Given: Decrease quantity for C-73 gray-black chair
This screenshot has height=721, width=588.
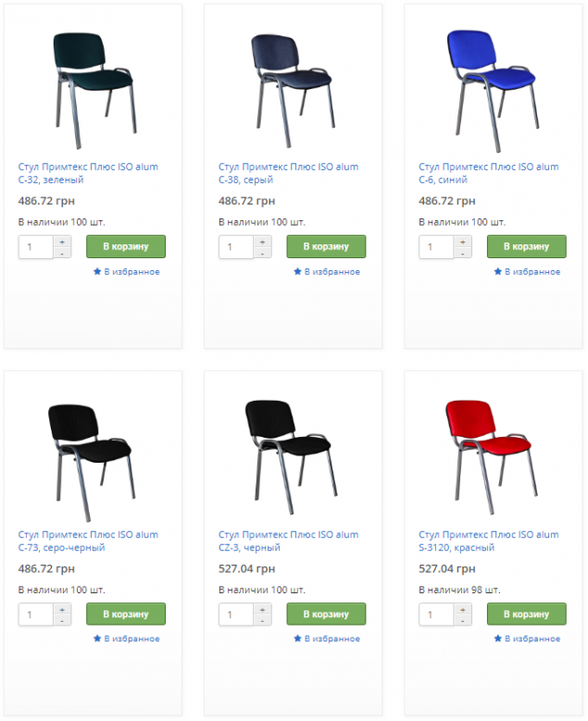Looking at the screenshot, I should [62, 620].
